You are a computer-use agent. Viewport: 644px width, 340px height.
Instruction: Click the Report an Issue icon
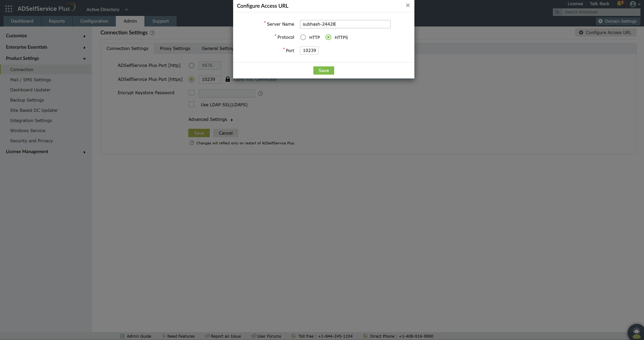[x=207, y=336]
